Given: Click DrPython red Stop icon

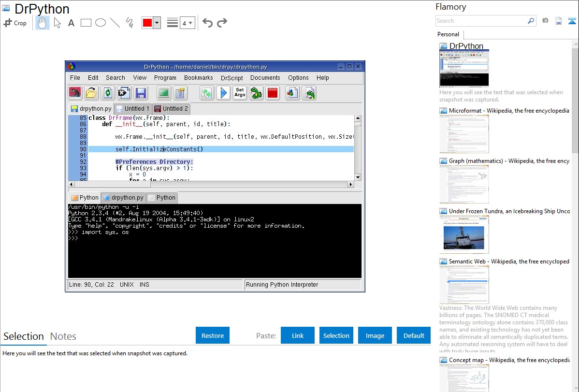Looking at the screenshot, I should click(x=273, y=93).
